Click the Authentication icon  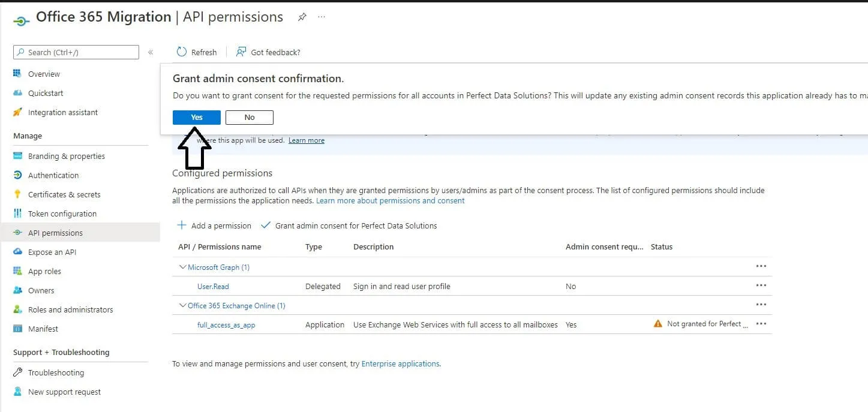click(17, 175)
